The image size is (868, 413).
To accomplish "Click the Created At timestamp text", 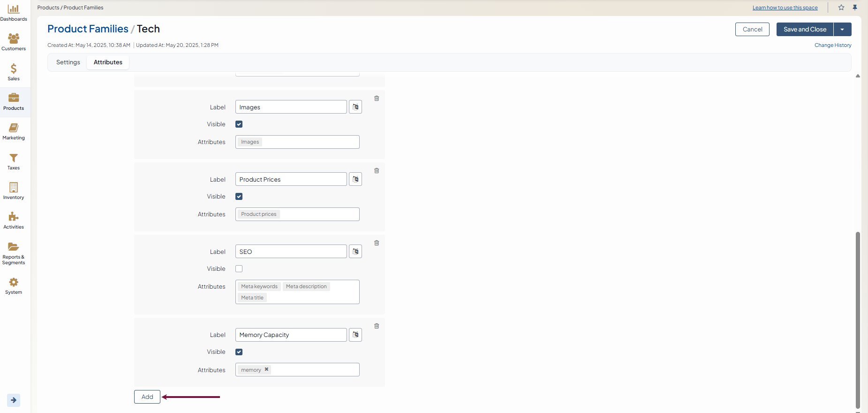I will tap(89, 46).
